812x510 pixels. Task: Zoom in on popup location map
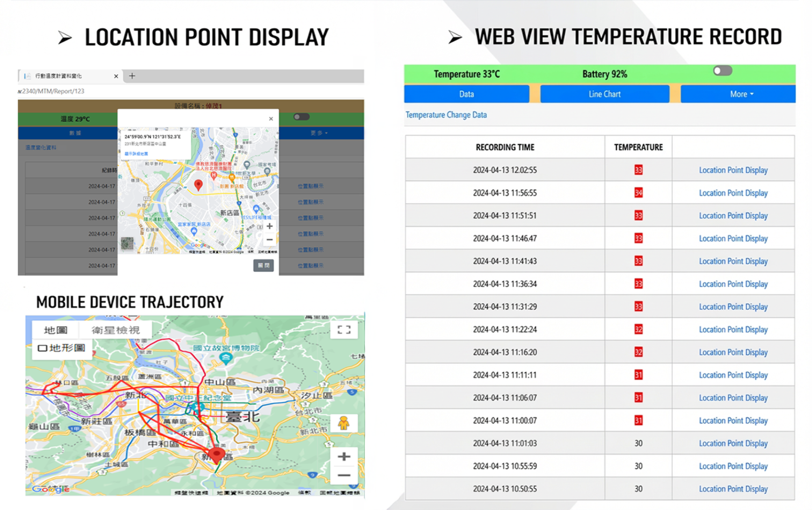(270, 226)
